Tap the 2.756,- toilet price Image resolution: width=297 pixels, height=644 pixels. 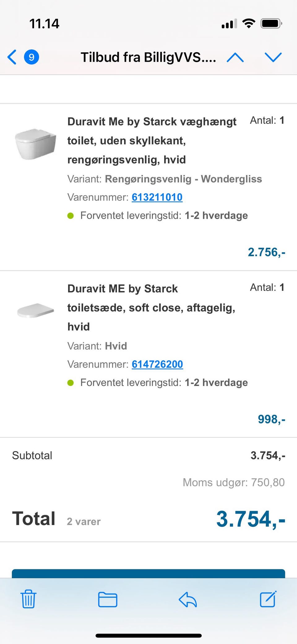click(x=266, y=252)
